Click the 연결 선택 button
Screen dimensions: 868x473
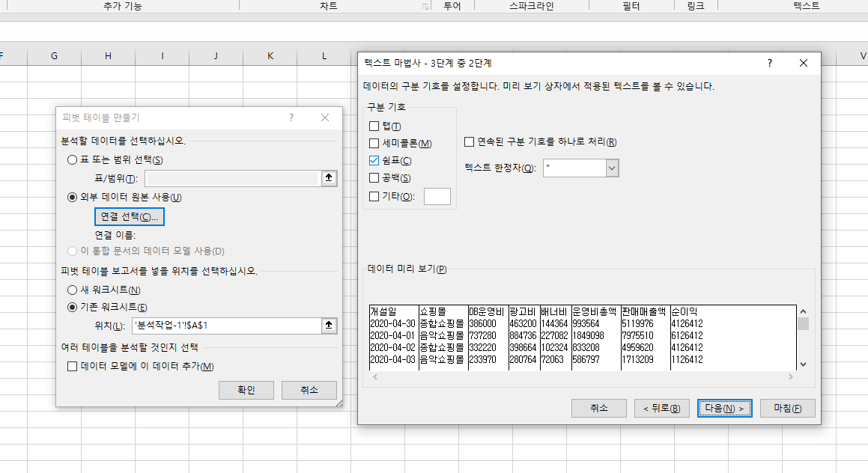[x=129, y=217]
